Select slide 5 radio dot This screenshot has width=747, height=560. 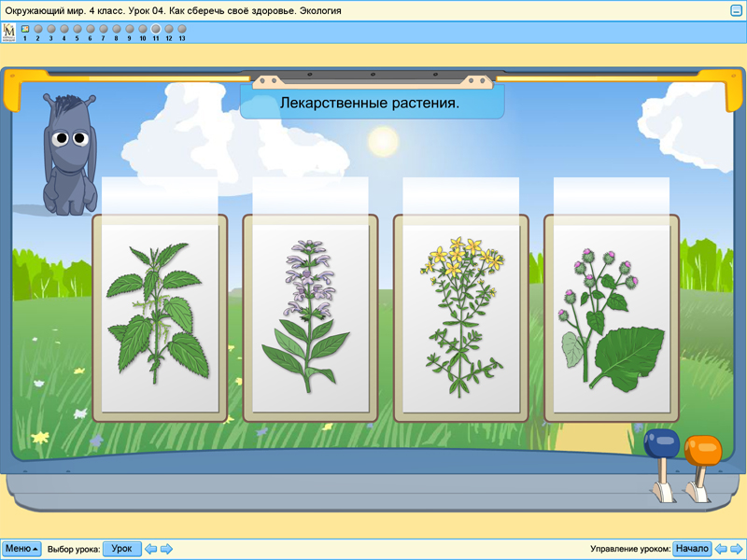pyautogui.click(x=77, y=29)
